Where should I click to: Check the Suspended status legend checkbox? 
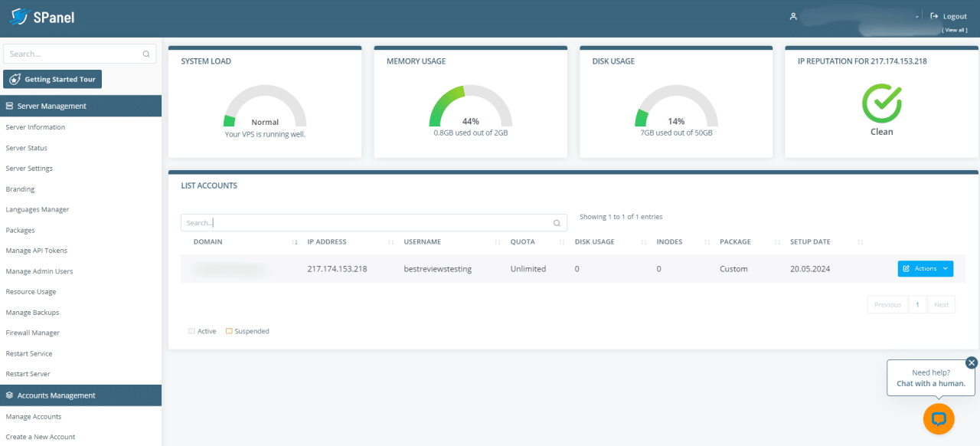coord(228,330)
